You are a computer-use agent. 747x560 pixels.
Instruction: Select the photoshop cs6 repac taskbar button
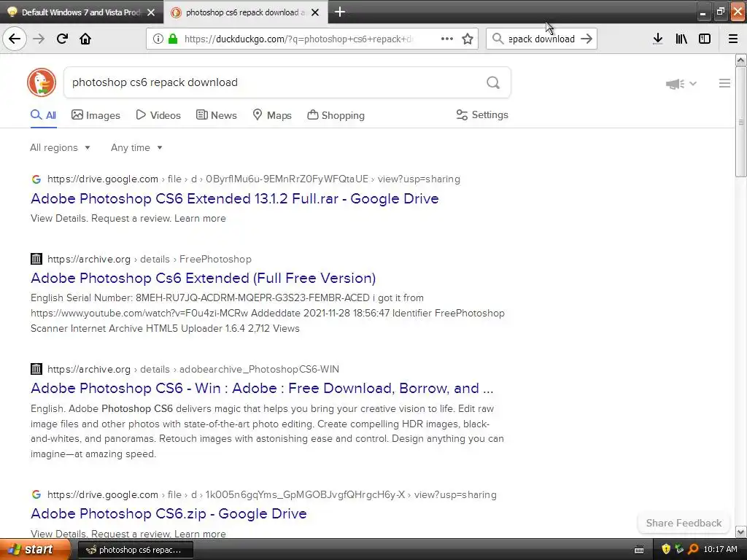[x=135, y=550]
